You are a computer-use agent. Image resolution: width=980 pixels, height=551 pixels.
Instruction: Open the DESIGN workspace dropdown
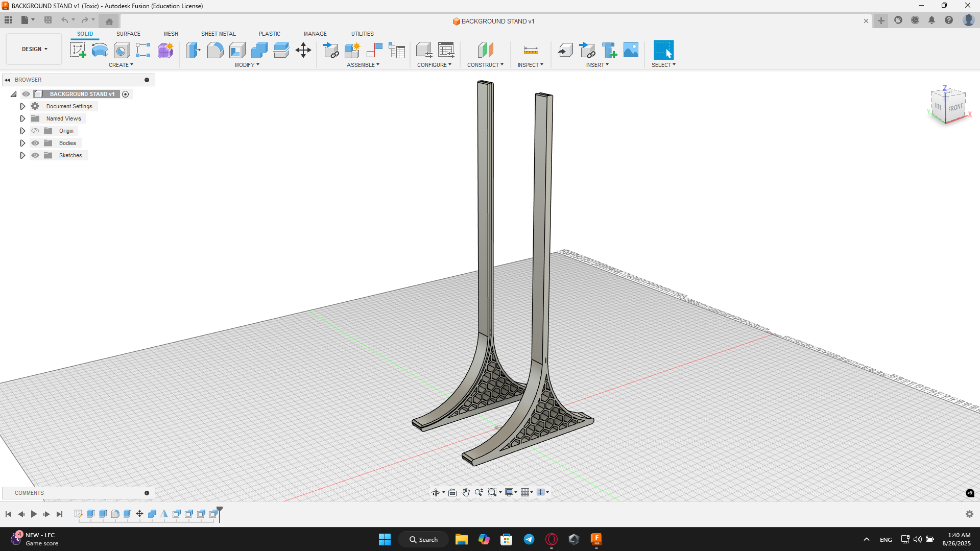pyautogui.click(x=34, y=49)
